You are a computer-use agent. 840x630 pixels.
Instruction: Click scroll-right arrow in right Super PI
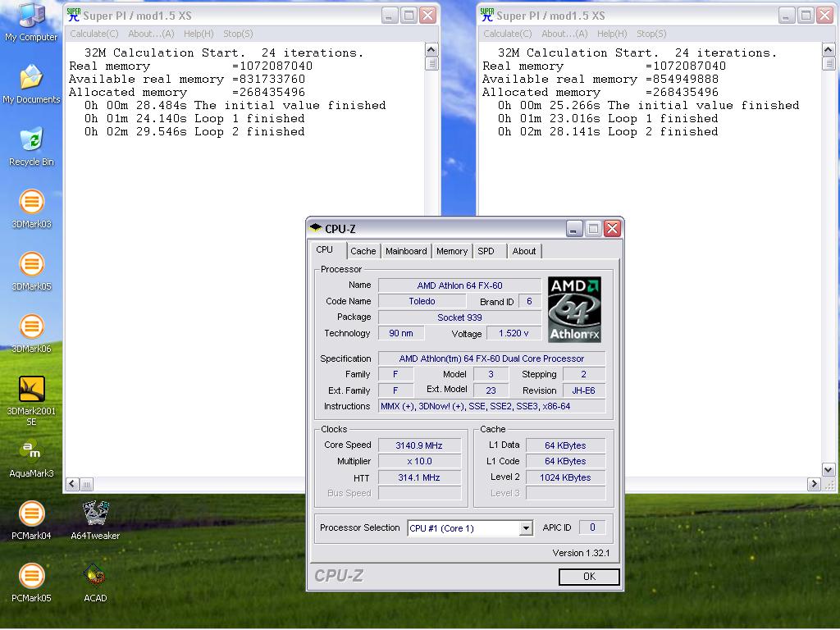click(x=814, y=484)
